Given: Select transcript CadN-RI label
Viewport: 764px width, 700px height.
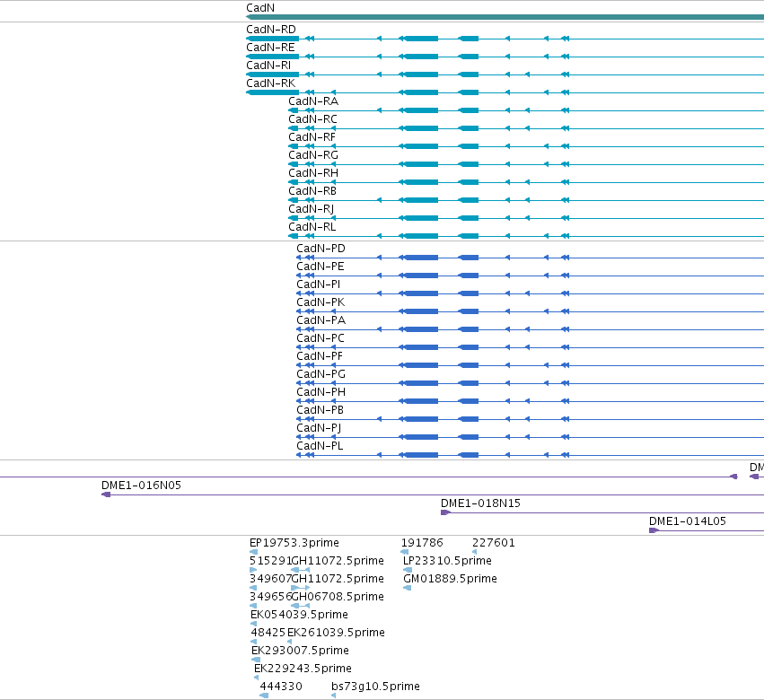Looking at the screenshot, I should pos(268,66).
